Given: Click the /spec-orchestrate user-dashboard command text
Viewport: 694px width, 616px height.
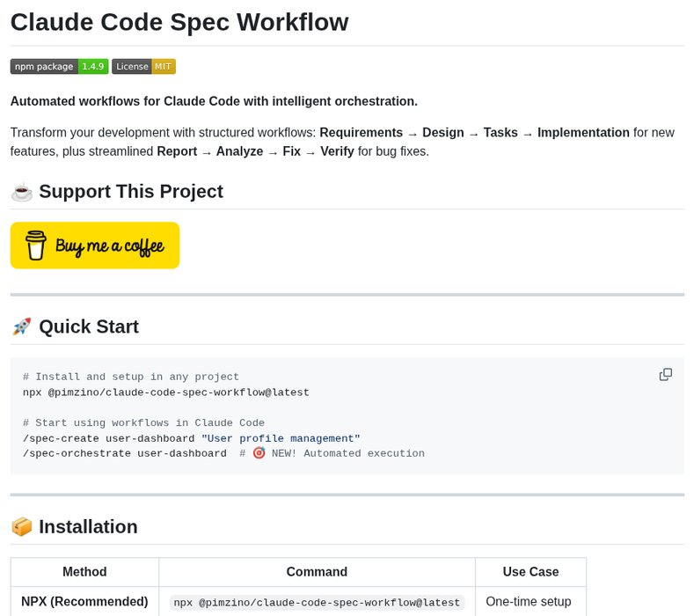Looking at the screenshot, I should click(124, 453).
